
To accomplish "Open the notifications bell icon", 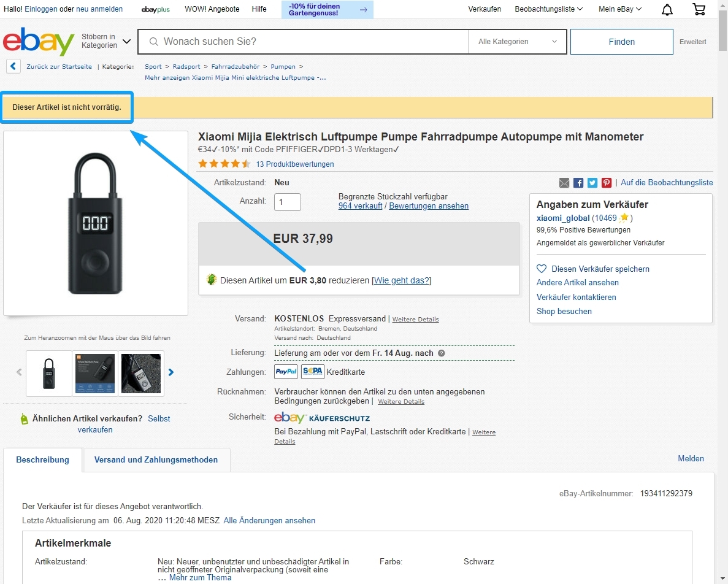I will 667,9.
